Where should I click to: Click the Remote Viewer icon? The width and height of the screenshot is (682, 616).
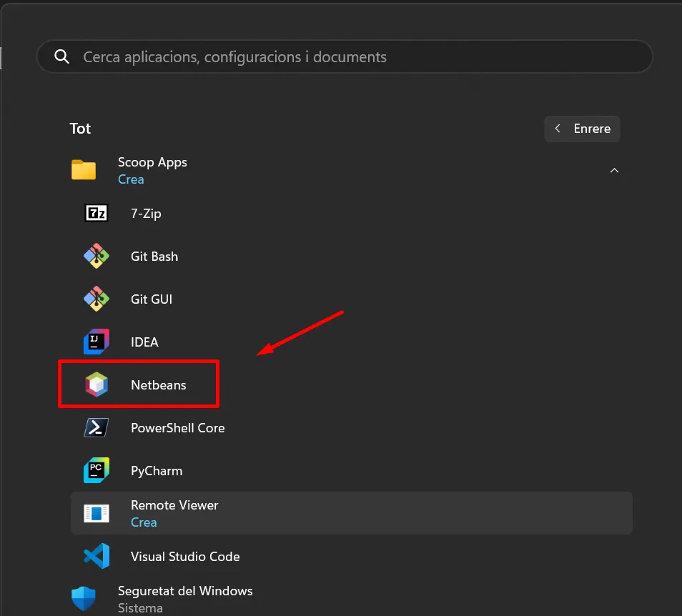coord(97,513)
